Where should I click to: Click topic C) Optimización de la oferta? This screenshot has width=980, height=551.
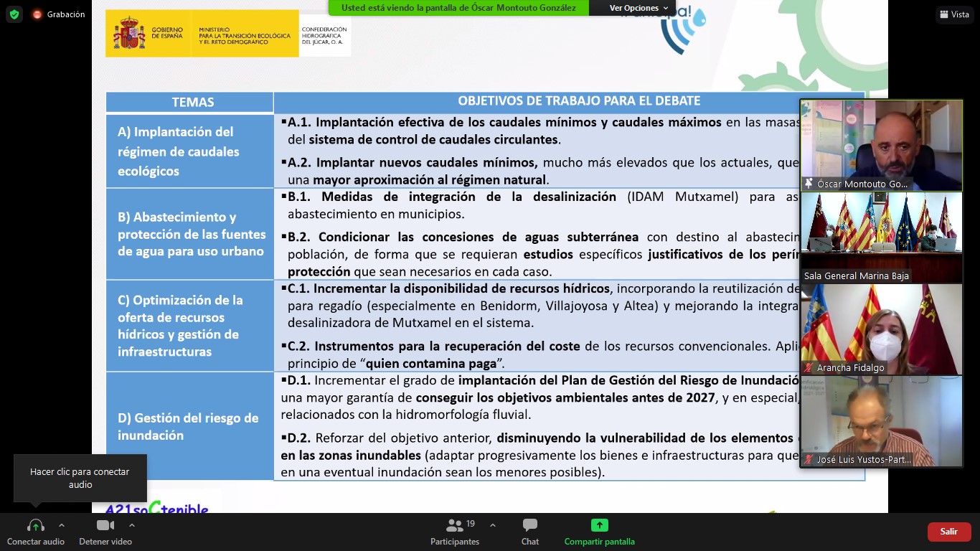coord(190,326)
